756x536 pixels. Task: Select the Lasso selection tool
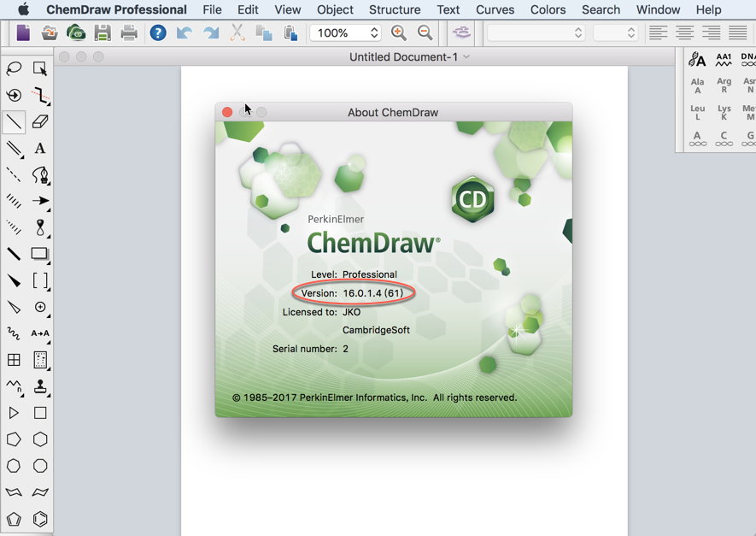(13, 68)
